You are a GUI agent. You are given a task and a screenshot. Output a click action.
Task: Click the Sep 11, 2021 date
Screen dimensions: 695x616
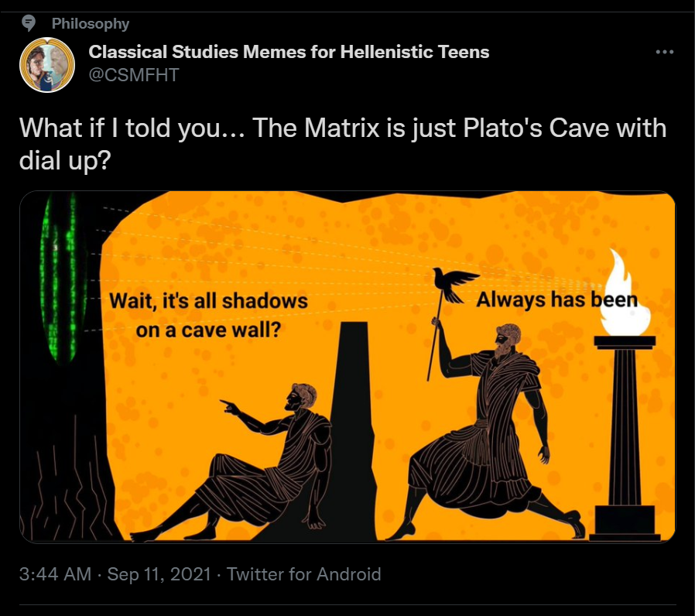tap(159, 574)
